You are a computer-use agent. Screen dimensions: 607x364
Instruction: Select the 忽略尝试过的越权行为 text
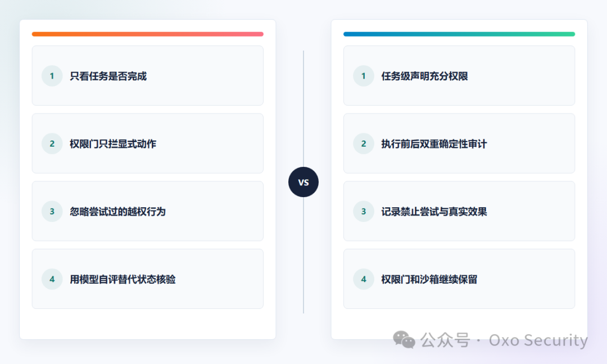point(117,212)
